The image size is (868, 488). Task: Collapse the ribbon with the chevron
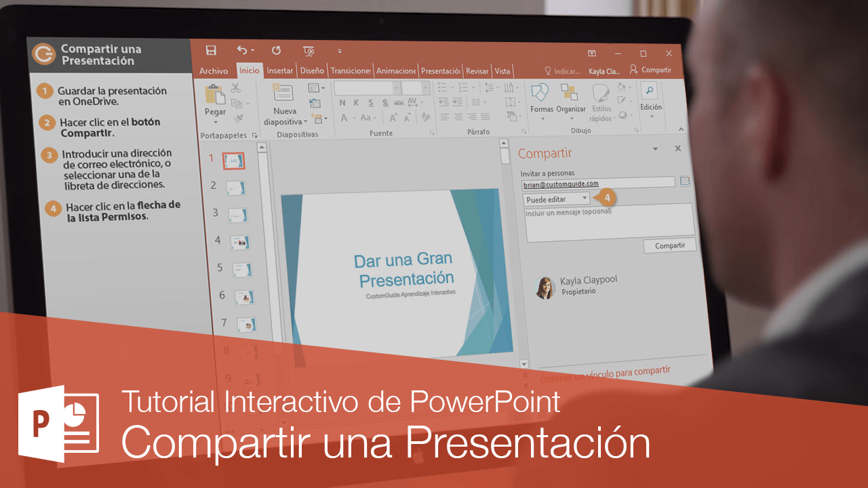[x=682, y=129]
